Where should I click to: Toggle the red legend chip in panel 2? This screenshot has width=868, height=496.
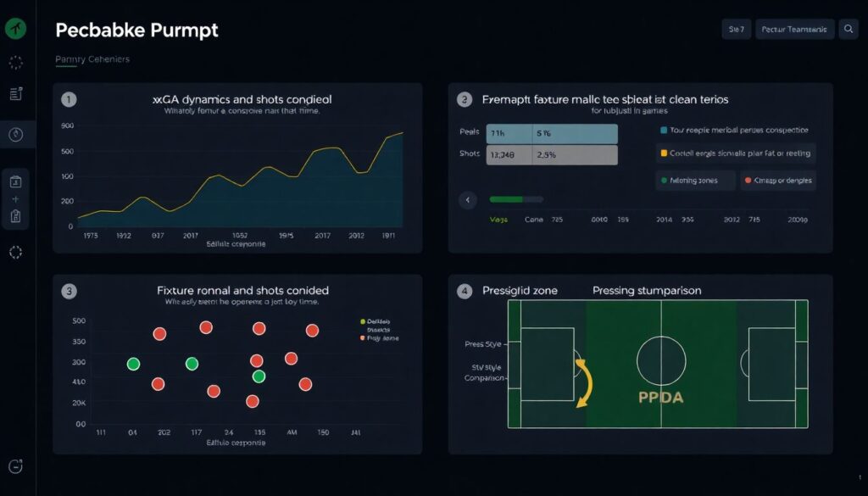(776, 181)
